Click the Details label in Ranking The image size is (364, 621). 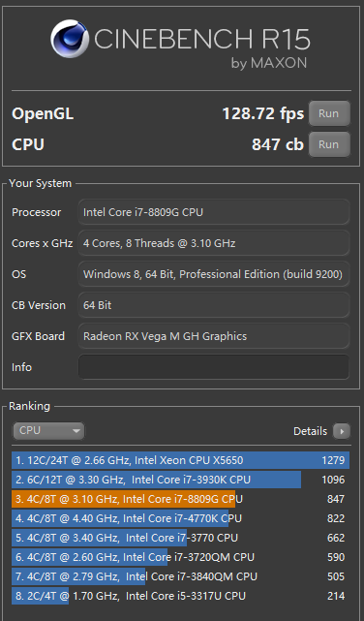[310, 431]
